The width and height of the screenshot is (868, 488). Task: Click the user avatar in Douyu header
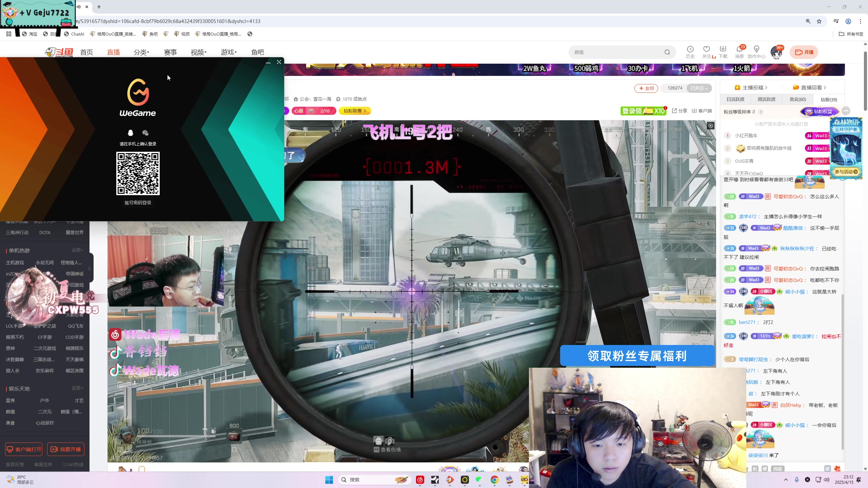click(777, 53)
